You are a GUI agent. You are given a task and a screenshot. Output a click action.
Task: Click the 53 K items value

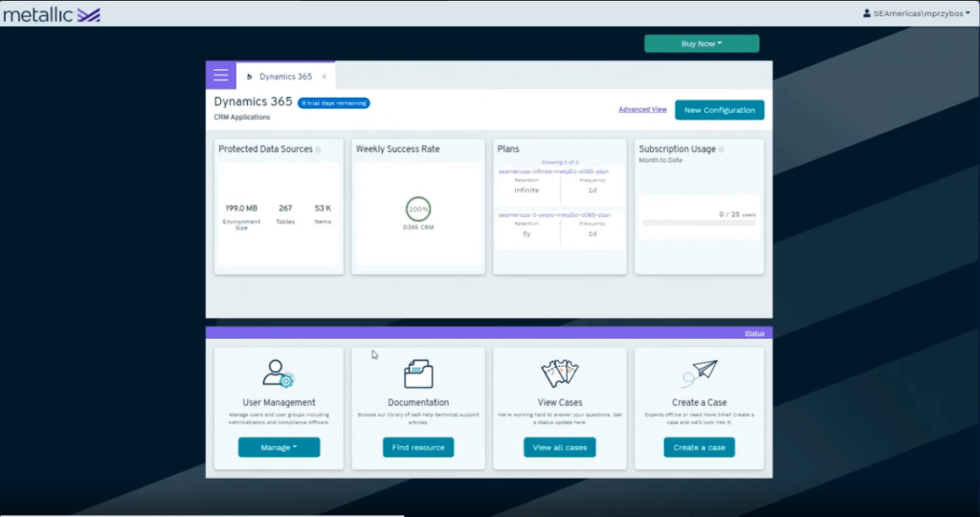(x=323, y=208)
